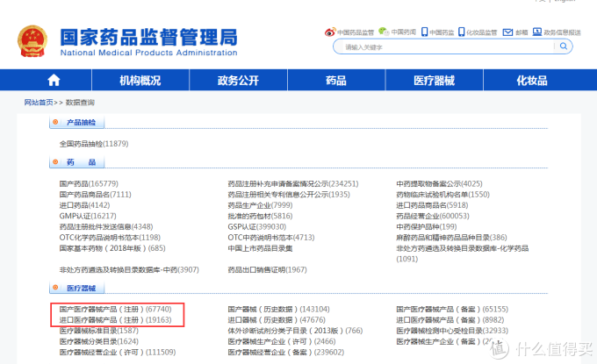Select the 医疗器械 section heading tab
This screenshot has height=364, width=597.
click(x=76, y=289)
